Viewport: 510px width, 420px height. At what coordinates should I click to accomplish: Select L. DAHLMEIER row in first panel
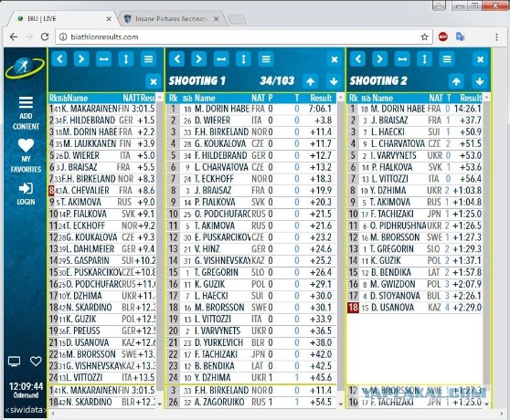[x=102, y=249]
